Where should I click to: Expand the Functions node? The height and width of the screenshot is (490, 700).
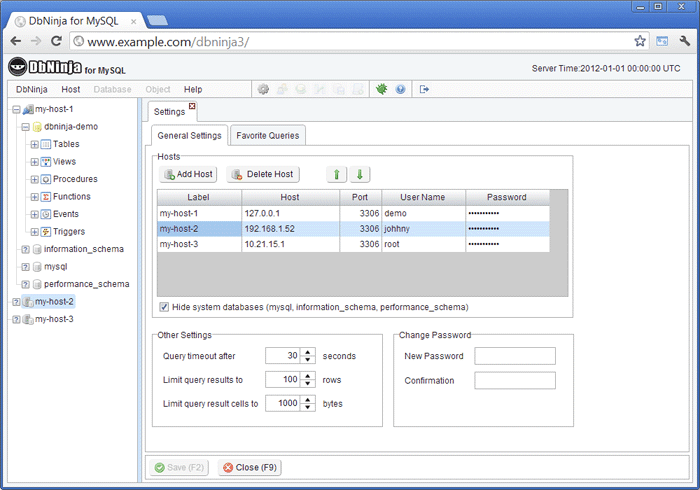point(34,197)
